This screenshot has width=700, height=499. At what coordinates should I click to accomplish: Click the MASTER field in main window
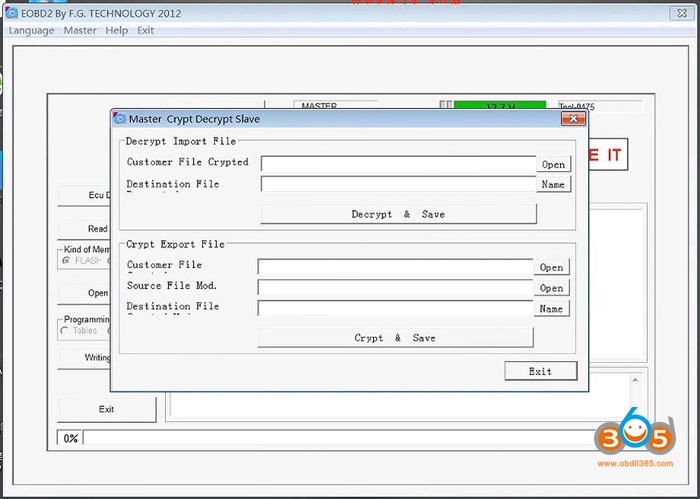pos(335,105)
